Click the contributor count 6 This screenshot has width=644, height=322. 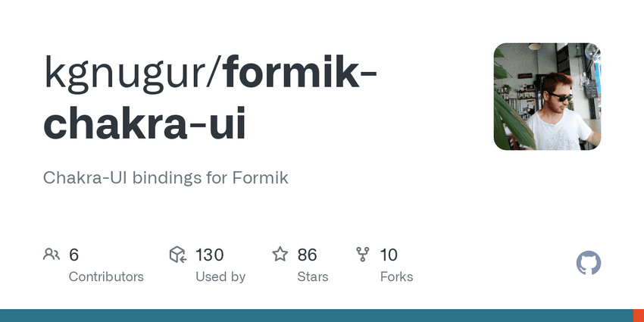pyautogui.click(x=73, y=255)
